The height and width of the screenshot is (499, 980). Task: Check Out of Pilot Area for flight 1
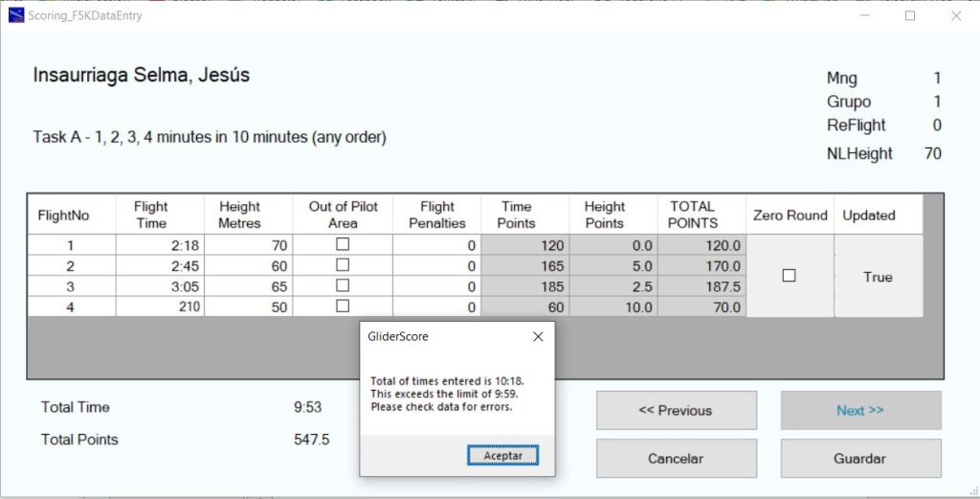click(x=343, y=245)
